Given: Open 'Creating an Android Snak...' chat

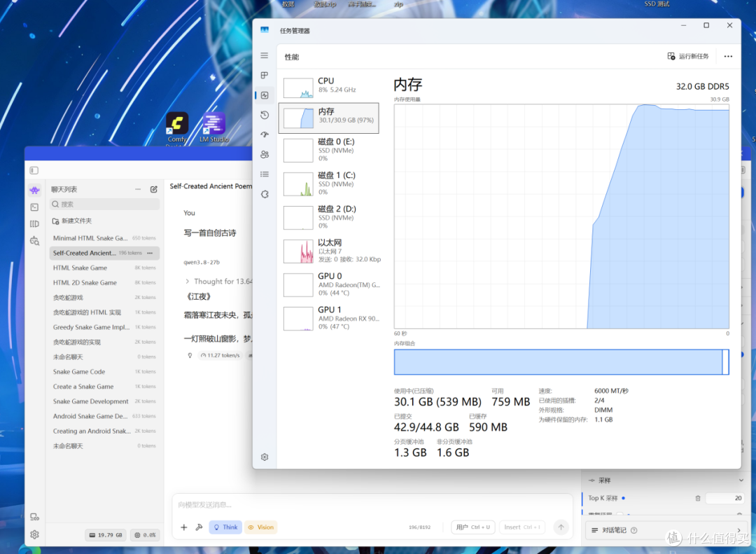Looking at the screenshot, I should click(x=104, y=431).
